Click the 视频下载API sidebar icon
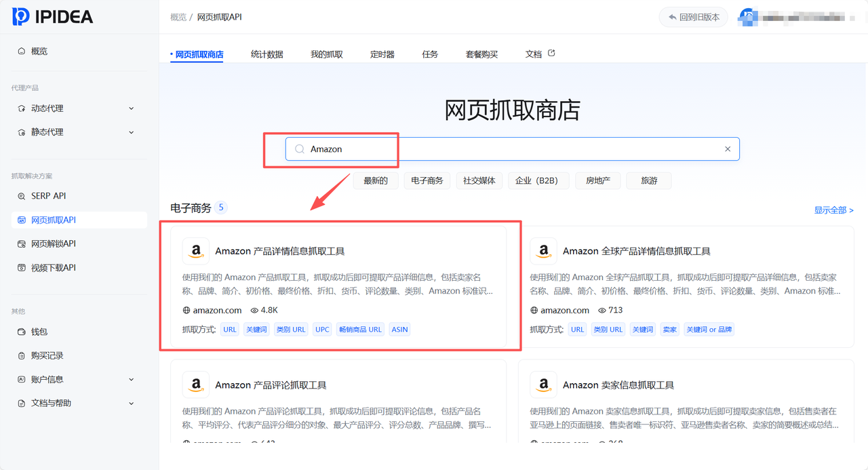868x470 pixels. [x=21, y=268]
